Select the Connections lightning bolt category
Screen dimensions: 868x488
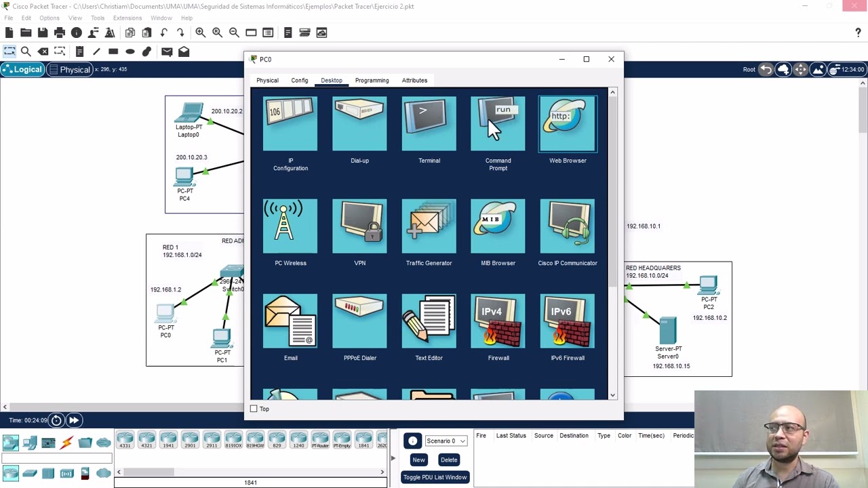(66, 443)
